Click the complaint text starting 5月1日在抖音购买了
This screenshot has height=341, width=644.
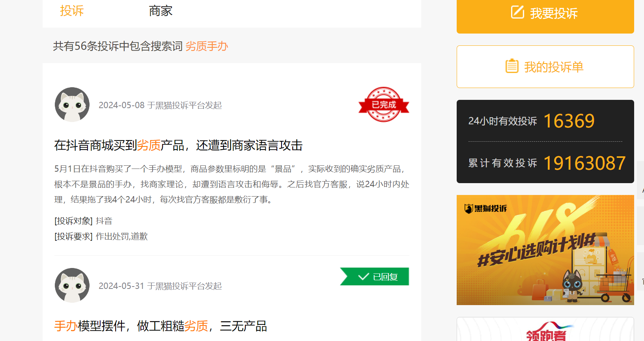tap(232, 184)
